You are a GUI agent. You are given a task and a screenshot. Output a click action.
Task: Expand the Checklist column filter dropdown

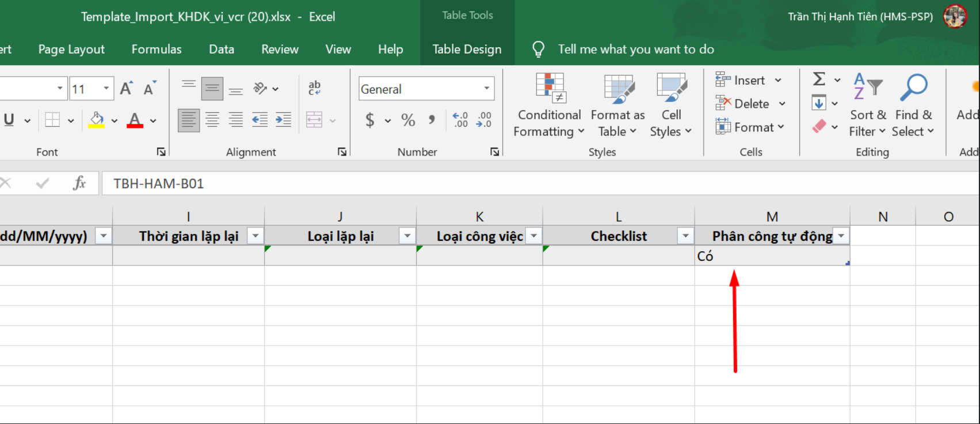(x=685, y=236)
